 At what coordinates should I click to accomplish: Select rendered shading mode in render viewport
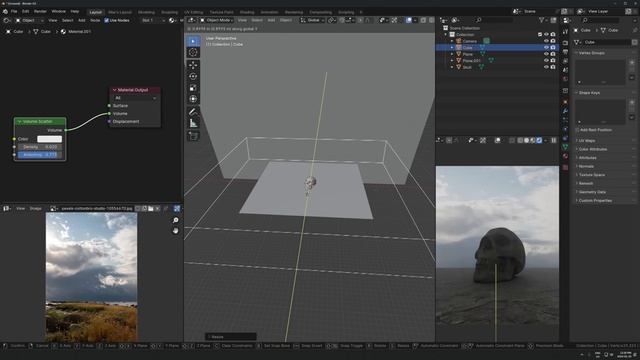(539, 140)
